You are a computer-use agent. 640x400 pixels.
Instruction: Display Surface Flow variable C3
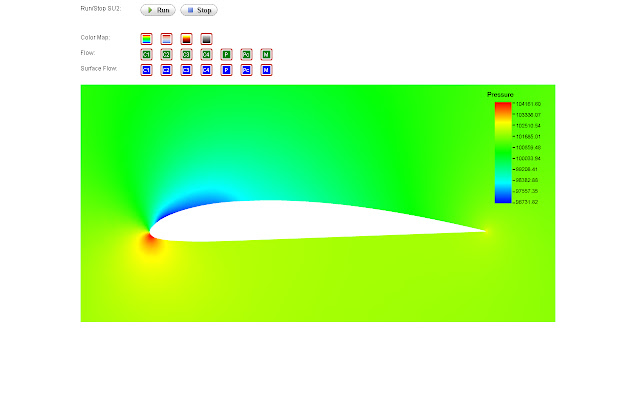click(187, 70)
